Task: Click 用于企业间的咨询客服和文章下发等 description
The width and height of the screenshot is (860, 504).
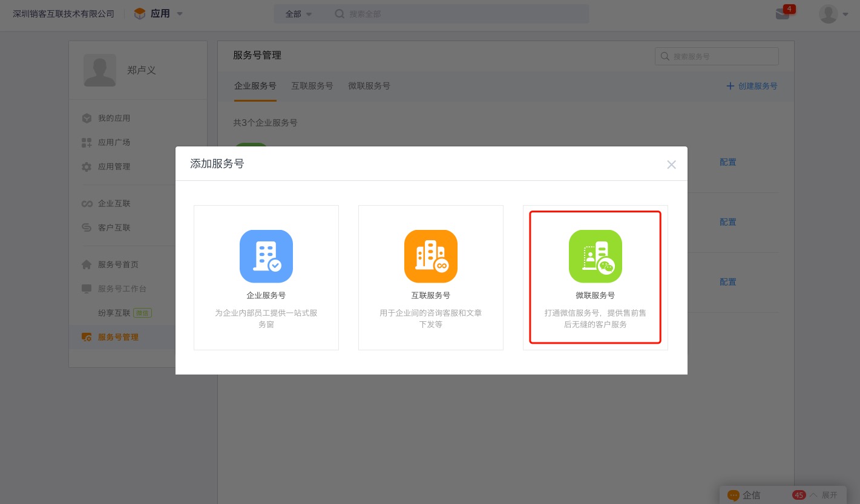Action: click(x=431, y=319)
